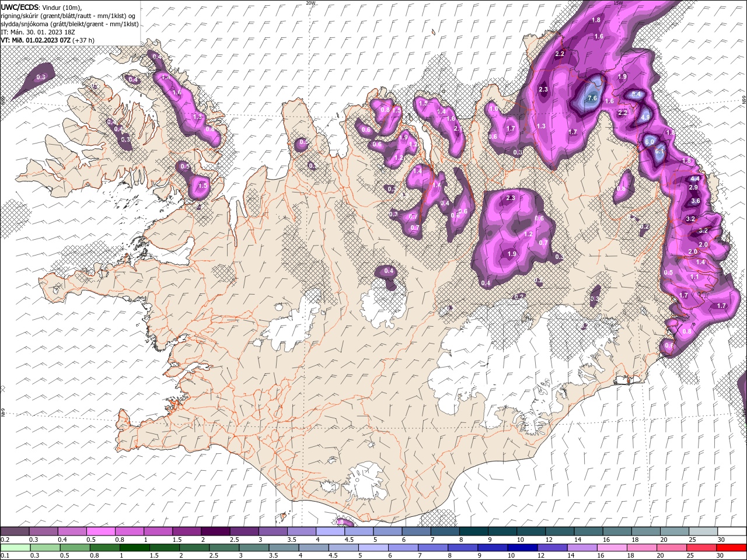Click the 15W longitude label
Viewport: 747px width, 560px height.
pos(618,3)
